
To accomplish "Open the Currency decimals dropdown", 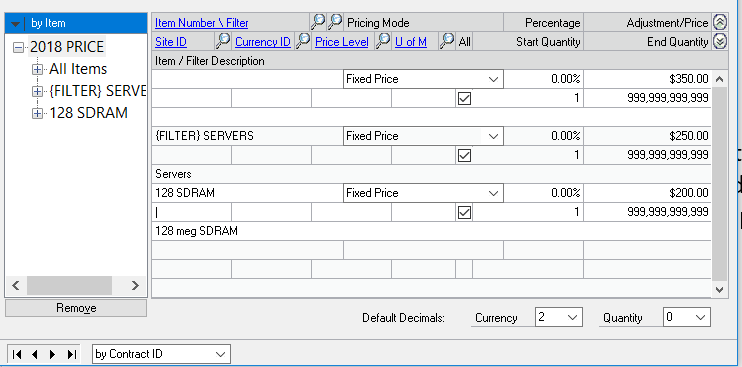I will 573,317.
